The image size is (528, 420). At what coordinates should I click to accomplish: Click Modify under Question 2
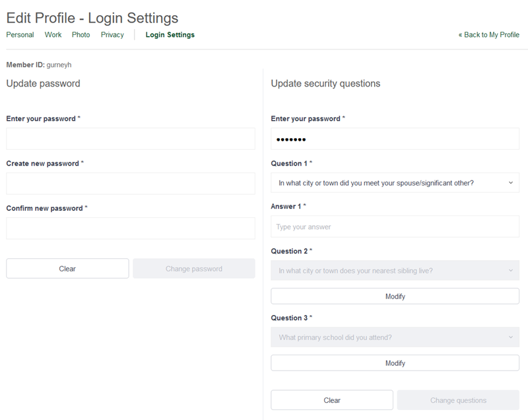point(395,296)
